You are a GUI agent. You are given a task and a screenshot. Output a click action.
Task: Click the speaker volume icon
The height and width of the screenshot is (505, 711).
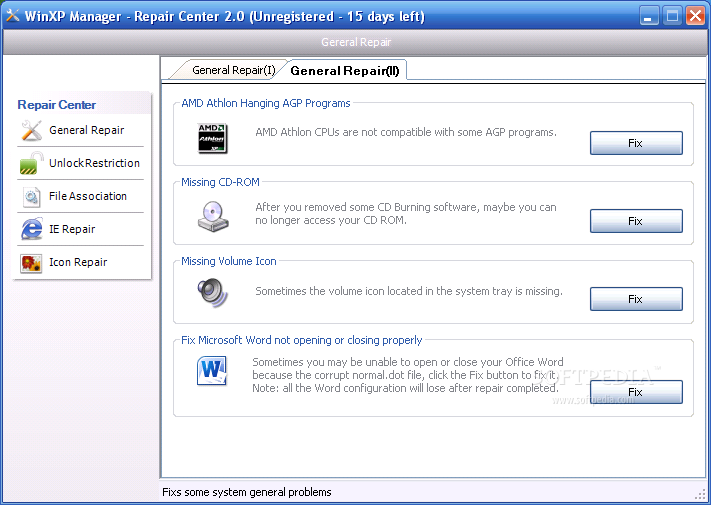coord(213,293)
